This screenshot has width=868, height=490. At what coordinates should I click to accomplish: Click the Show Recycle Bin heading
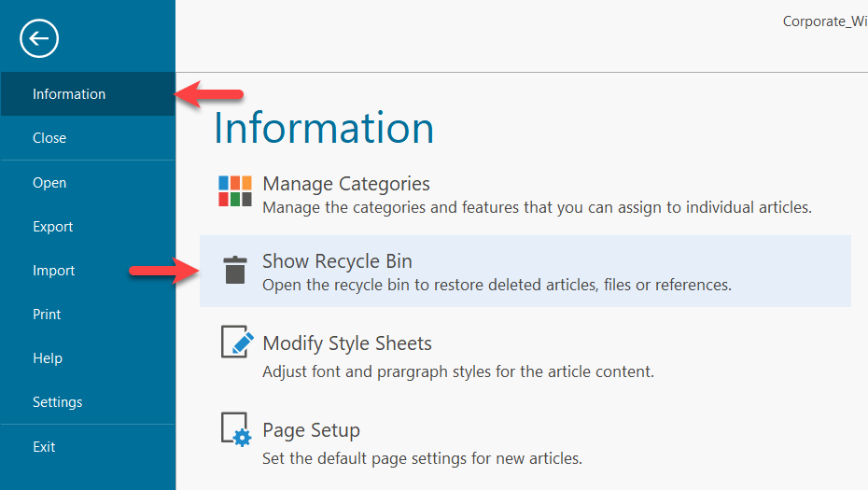(337, 261)
